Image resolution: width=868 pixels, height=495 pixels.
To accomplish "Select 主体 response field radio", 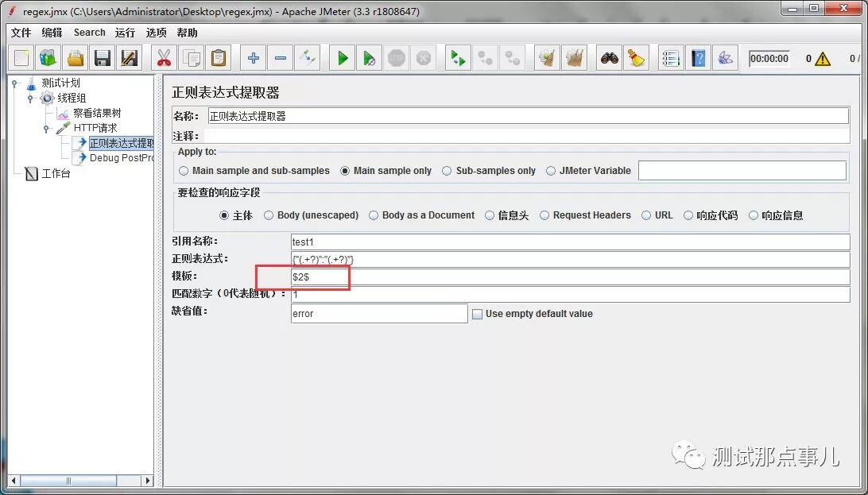I will point(224,215).
